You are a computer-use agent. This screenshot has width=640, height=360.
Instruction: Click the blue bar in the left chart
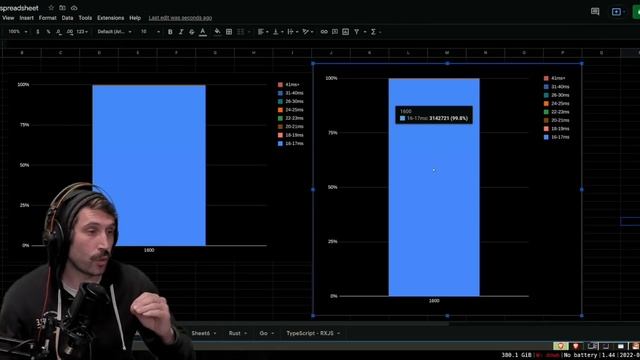[149, 165]
